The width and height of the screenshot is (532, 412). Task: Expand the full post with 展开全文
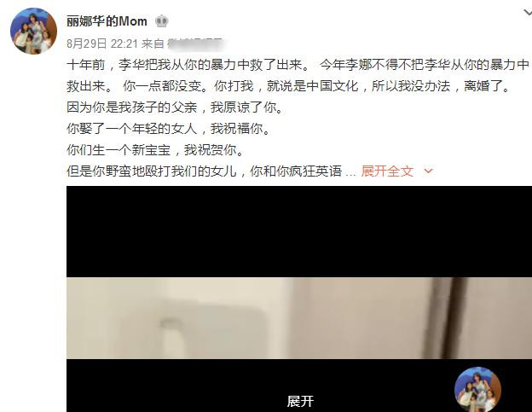click(387, 171)
